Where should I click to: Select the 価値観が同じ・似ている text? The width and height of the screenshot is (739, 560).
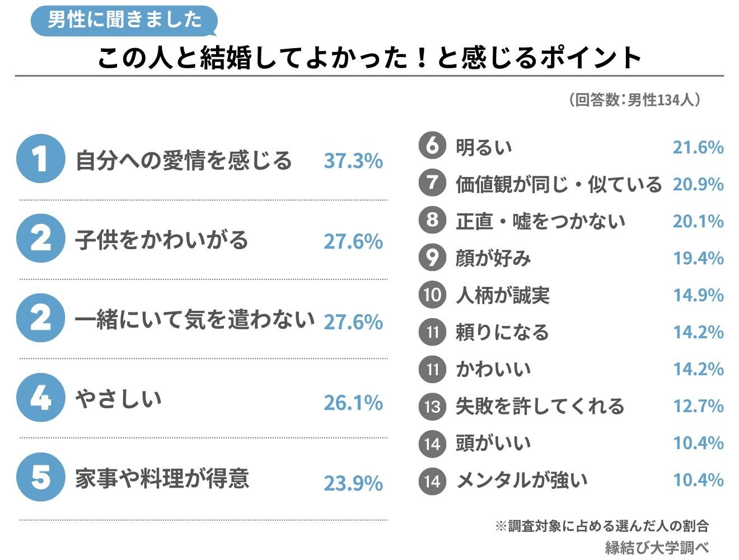[x=559, y=184]
